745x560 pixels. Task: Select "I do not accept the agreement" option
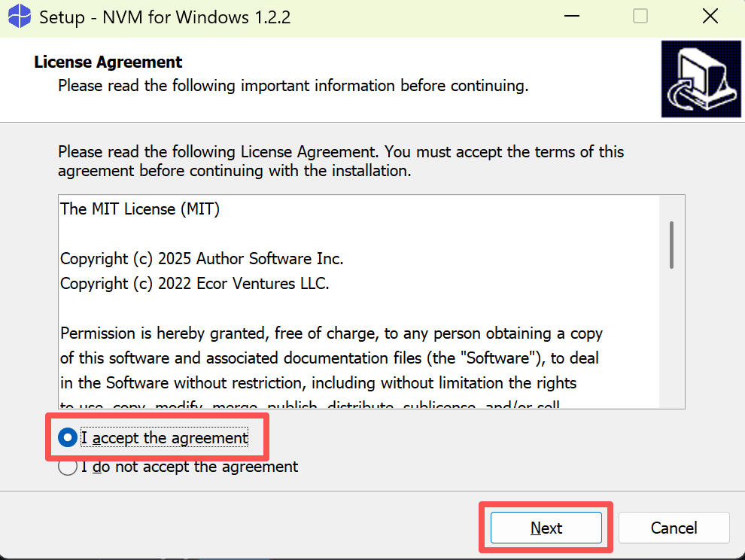(68, 467)
